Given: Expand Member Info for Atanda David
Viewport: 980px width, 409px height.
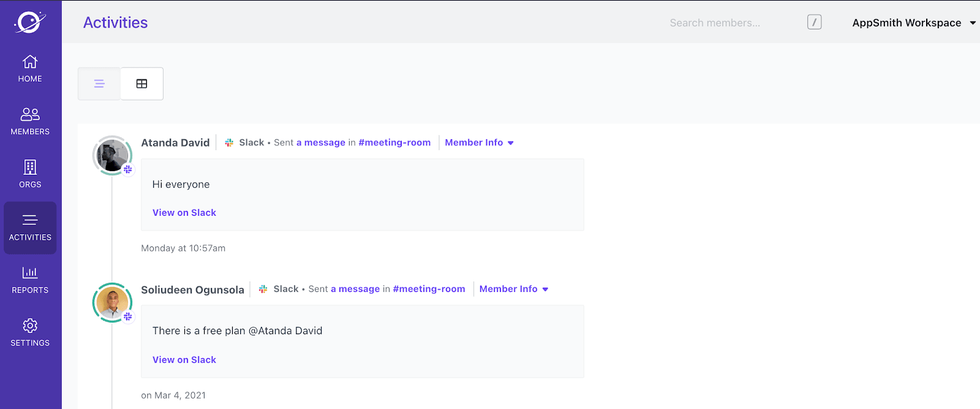Looking at the screenshot, I should pos(479,143).
